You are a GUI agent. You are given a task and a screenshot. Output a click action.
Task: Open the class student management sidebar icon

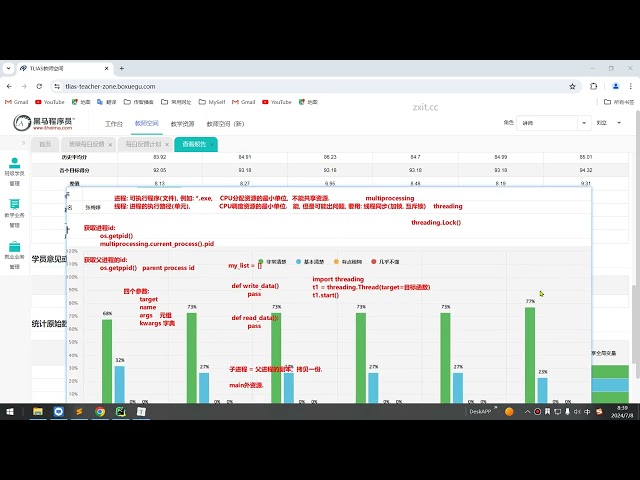[15, 171]
